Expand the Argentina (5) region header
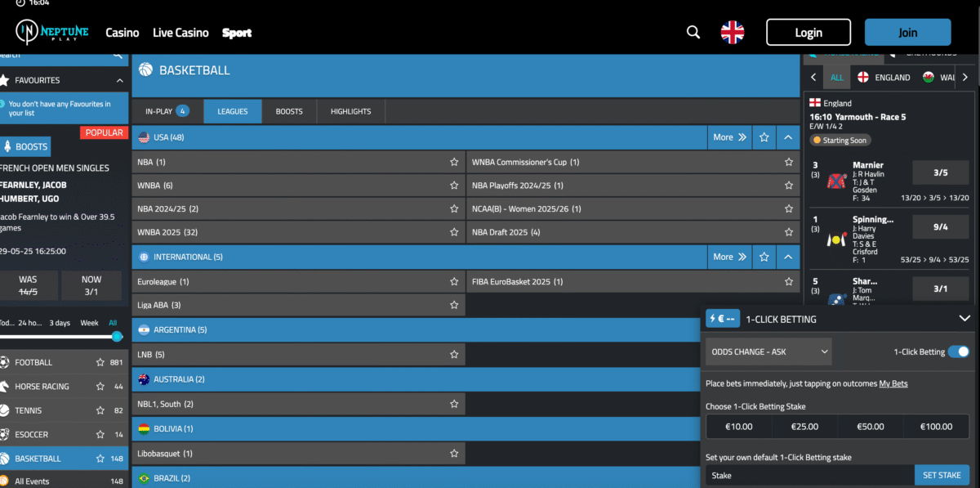The image size is (980, 488). pos(416,330)
